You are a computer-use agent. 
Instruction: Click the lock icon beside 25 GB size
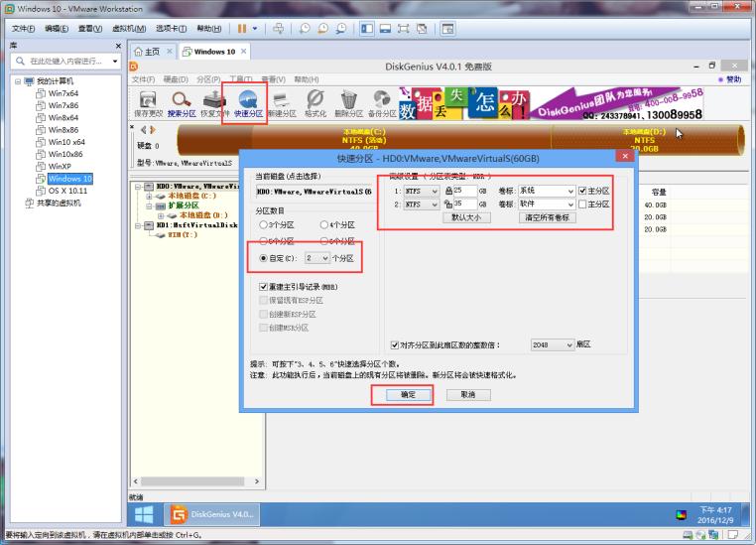[x=448, y=191]
